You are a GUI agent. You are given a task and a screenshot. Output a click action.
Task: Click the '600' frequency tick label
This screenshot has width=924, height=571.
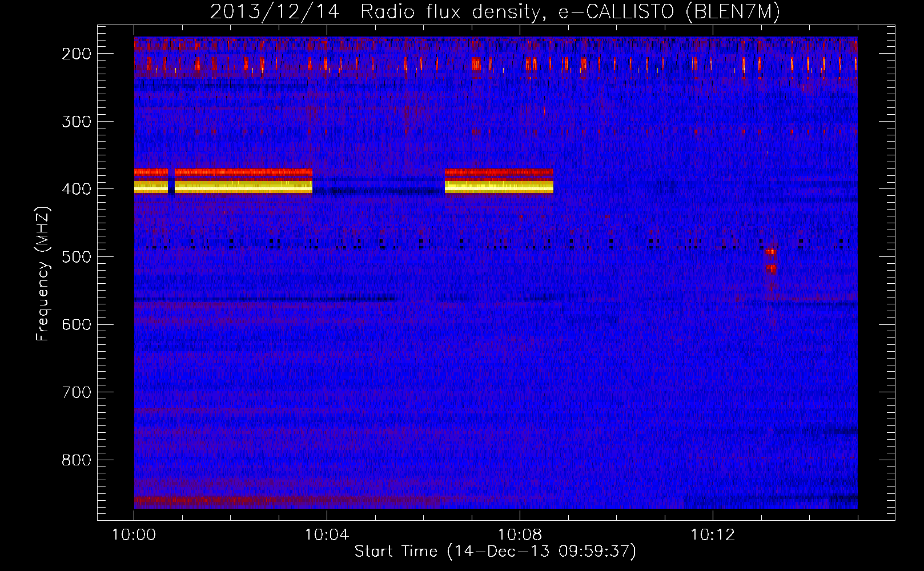pyautogui.click(x=76, y=325)
